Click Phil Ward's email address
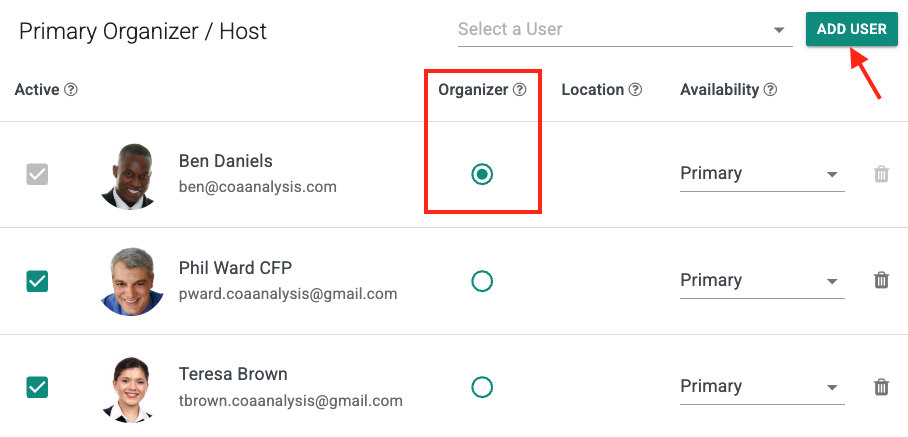Screen dimensions: 908x437 pyautogui.click(x=288, y=294)
